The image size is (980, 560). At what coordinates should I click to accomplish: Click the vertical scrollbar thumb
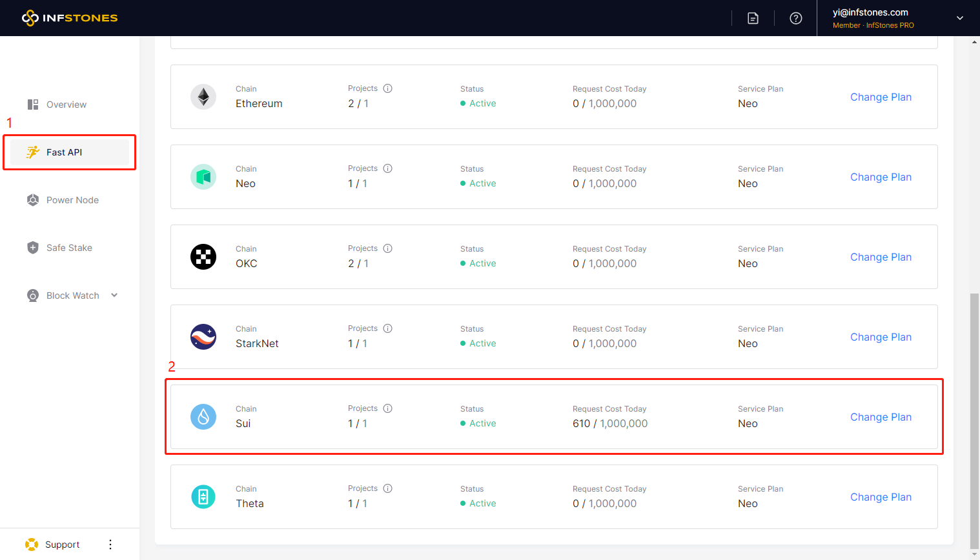(x=974, y=420)
